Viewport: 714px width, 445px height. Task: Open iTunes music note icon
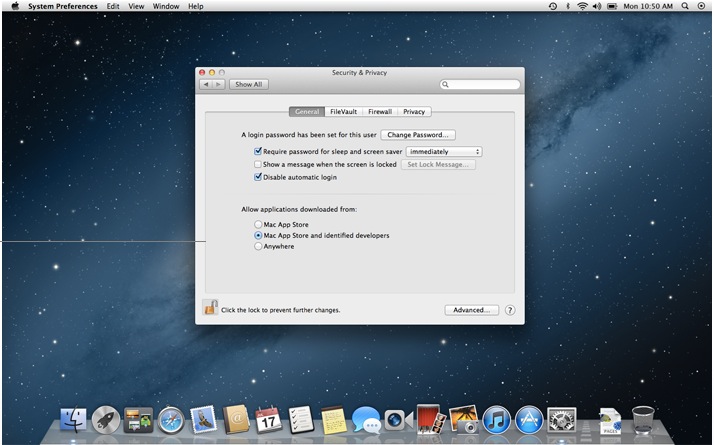pyautogui.click(x=496, y=419)
